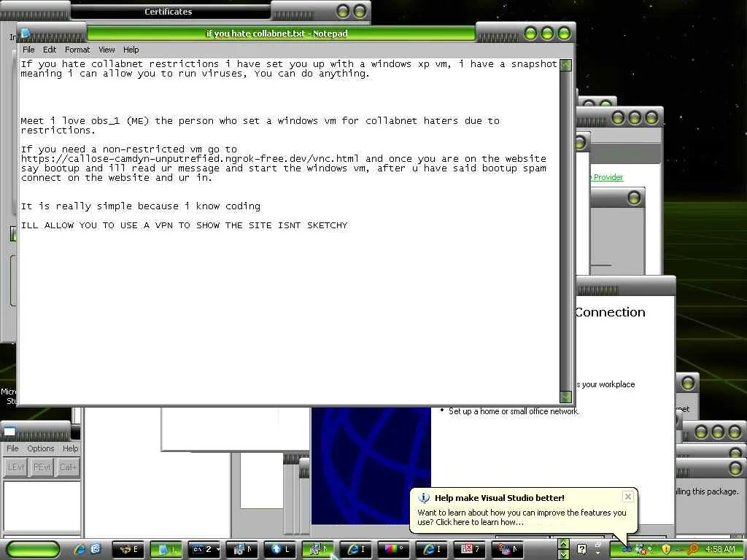Click the Certificates window title bar
The image size is (747, 560).
click(x=169, y=12)
